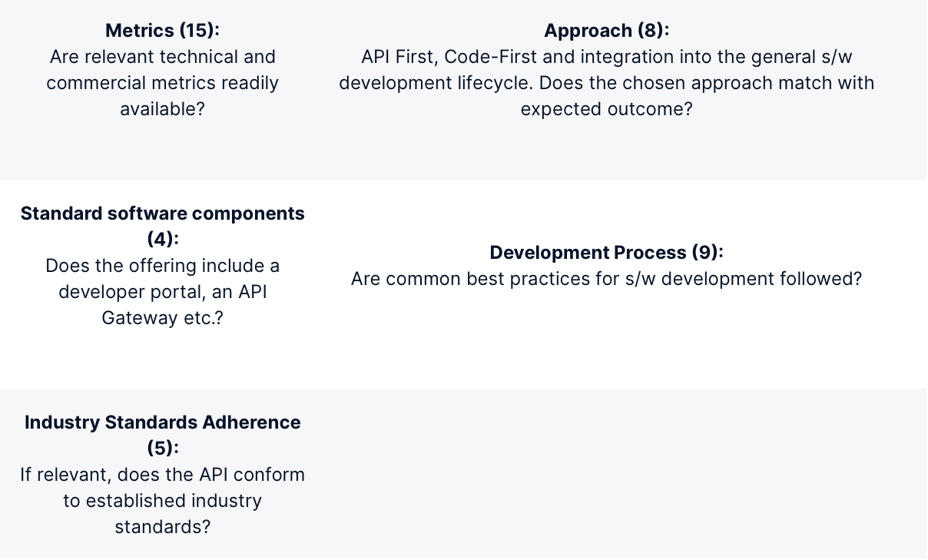Image resolution: width=928 pixels, height=560 pixels.
Task: Select the "Approach (8):" heading
Action: [606, 31]
